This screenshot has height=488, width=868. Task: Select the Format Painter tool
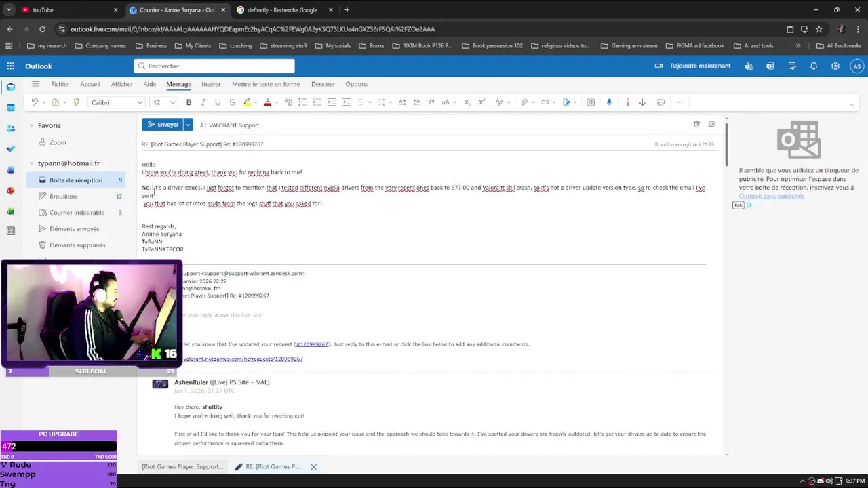(x=76, y=102)
